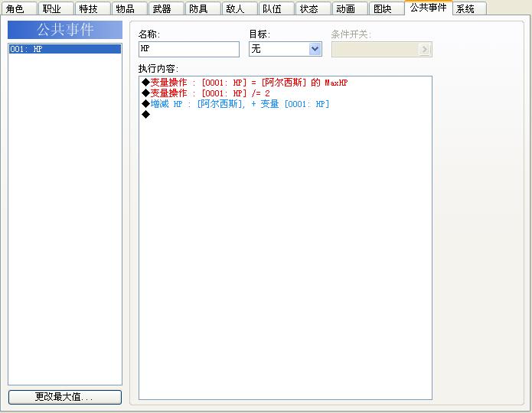
Task: Open the 敌人 tab
Action: pos(240,8)
